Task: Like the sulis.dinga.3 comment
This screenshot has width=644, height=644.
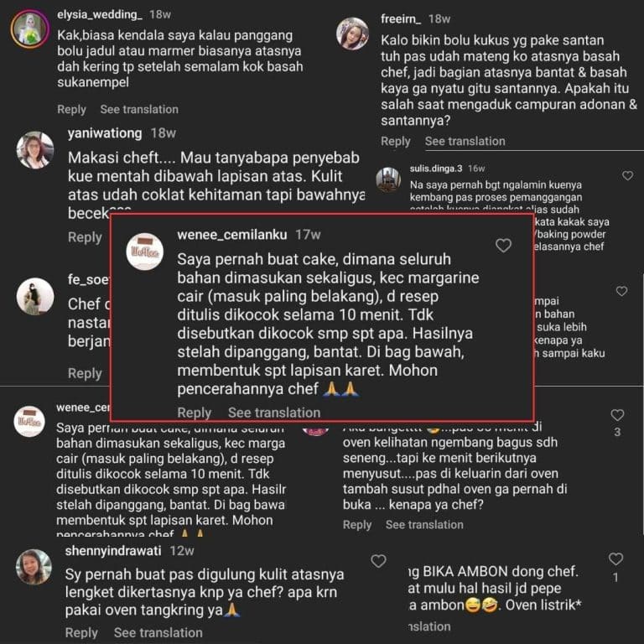Action: (627, 176)
